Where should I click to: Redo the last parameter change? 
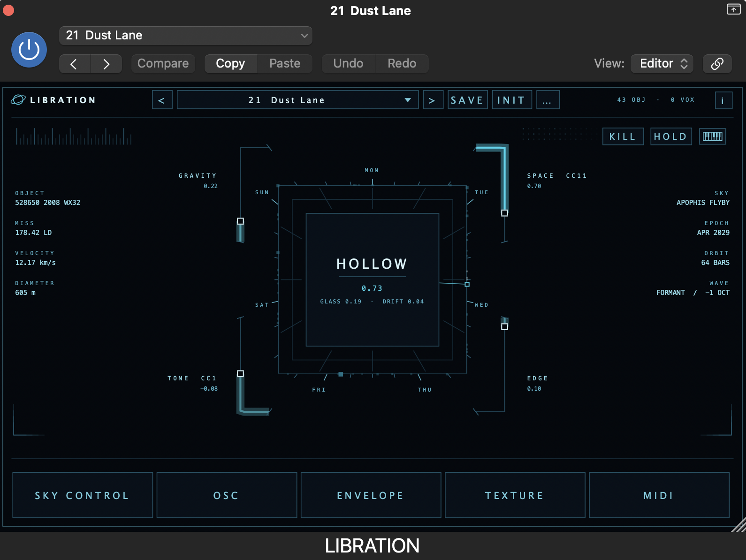click(402, 64)
